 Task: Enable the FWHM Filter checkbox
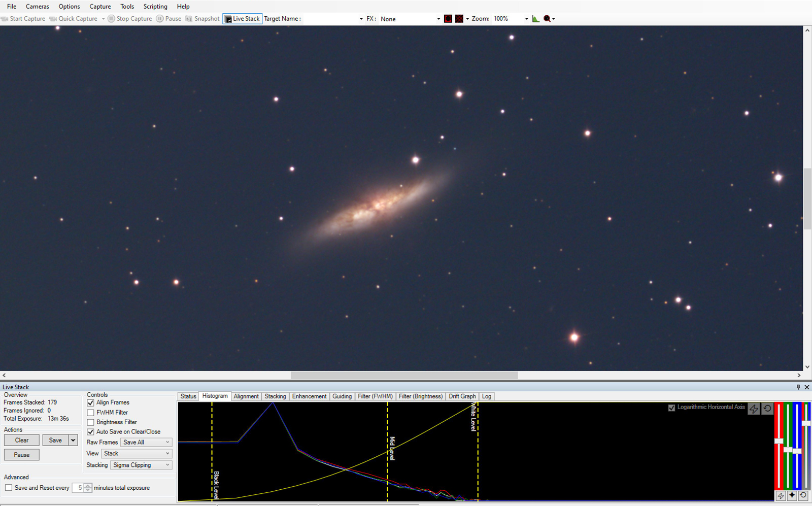(90, 413)
